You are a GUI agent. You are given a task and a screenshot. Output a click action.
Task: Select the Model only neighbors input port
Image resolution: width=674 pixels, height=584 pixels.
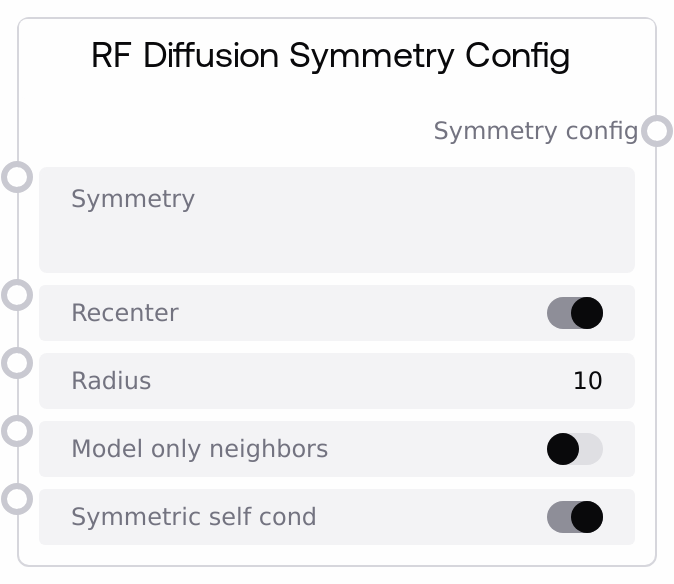pyautogui.click(x=17, y=431)
